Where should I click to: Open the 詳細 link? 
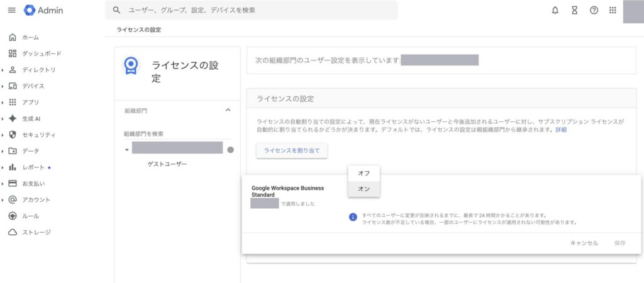coord(560,130)
